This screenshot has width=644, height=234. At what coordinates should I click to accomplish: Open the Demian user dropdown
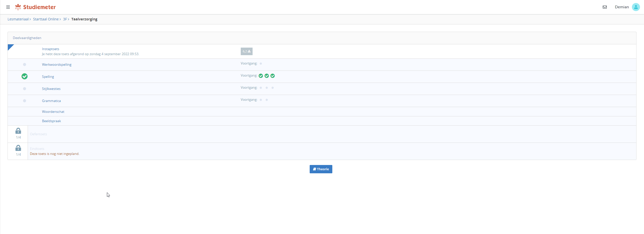(622, 7)
